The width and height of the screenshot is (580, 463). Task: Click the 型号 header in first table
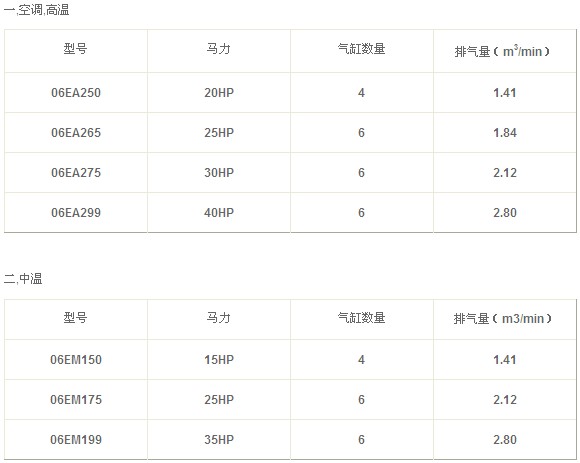click(76, 49)
